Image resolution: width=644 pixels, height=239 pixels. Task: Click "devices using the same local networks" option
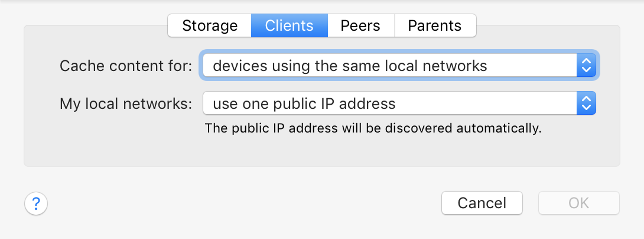tap(350, 66)
